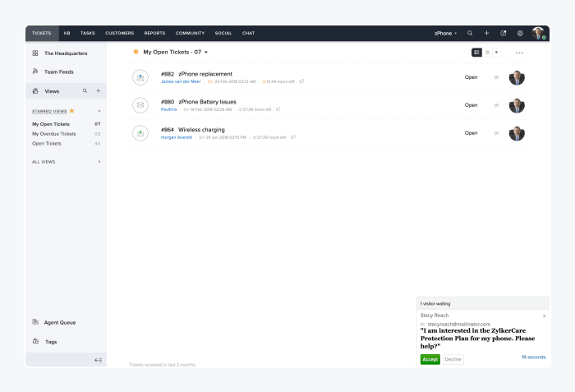The height and width of the screenshot is (392, 575).
Task: Search views with the magnifier icon
Action: point(85,90)
